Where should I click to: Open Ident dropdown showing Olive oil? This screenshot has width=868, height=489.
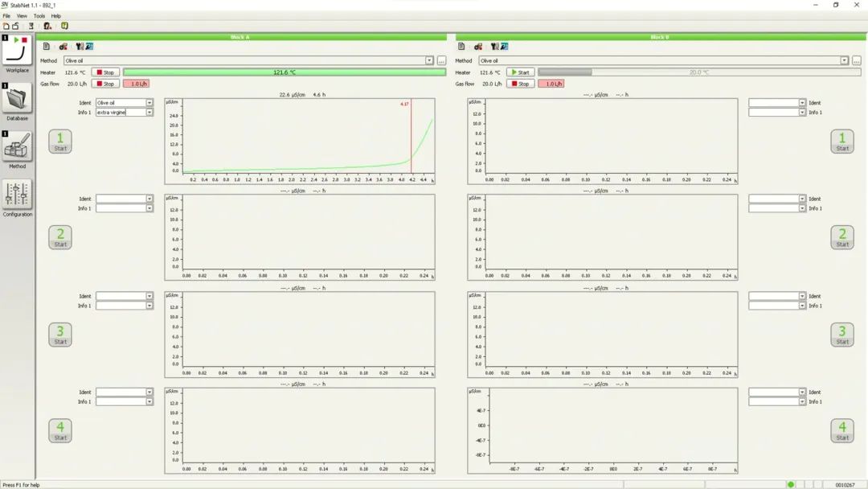click(149, 103)
